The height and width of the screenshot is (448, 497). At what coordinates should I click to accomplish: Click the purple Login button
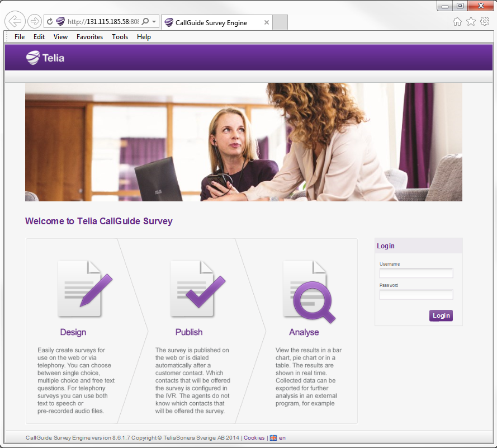pyautogui.click(x=441, y=315)
